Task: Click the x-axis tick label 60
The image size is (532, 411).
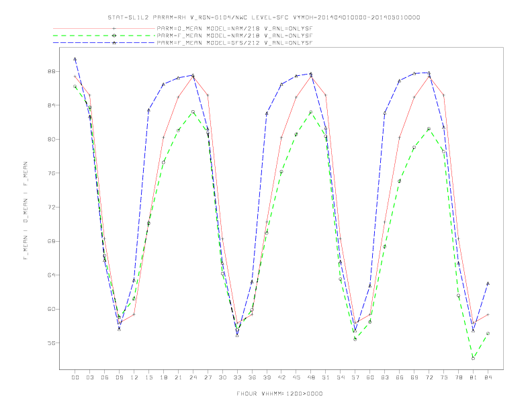Action: click(370, 377)
